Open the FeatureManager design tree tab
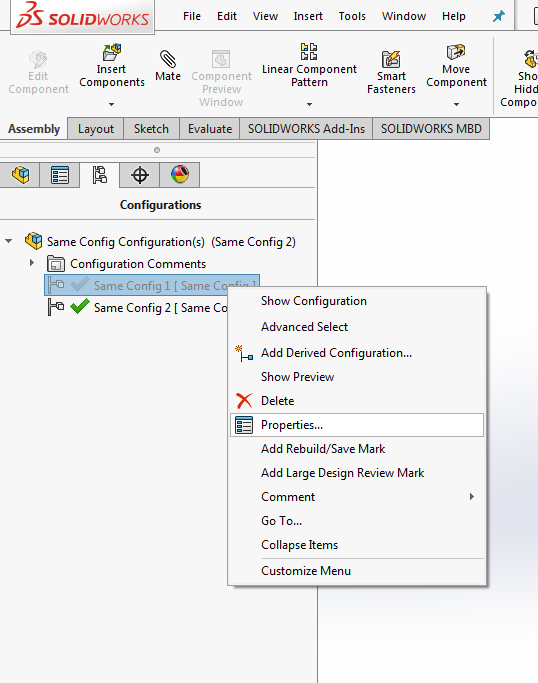This screenshot has width=538, height=683. pyautogui.click(x=20, y=175)
